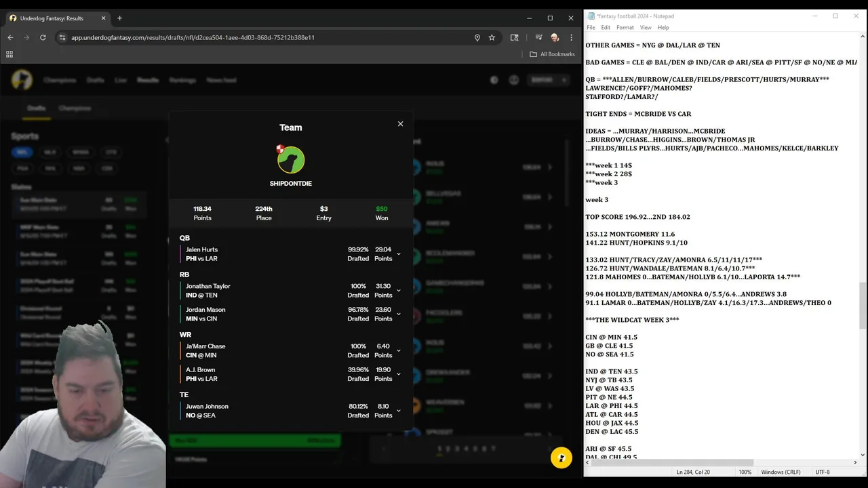The height and width of the screenshot is (488, 868).
Task: Expand Jordan Mason player details
Action: coord(398,314)
